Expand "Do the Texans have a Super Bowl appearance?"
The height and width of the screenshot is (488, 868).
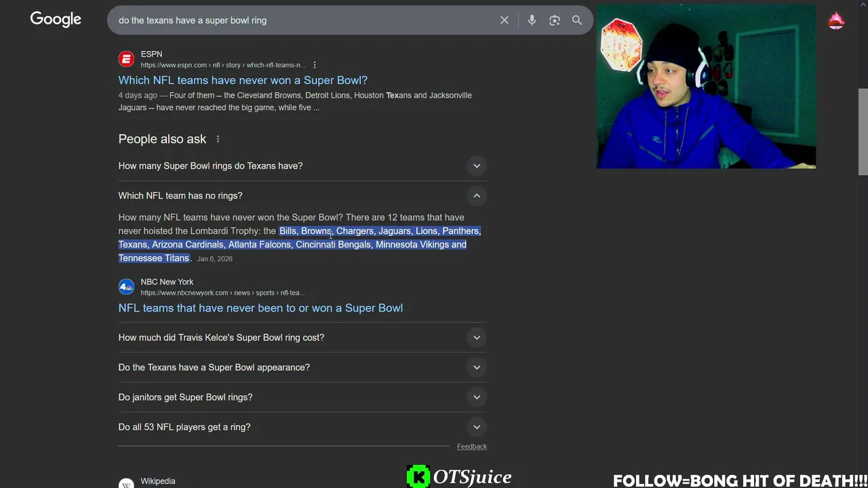tap(302, 367)
